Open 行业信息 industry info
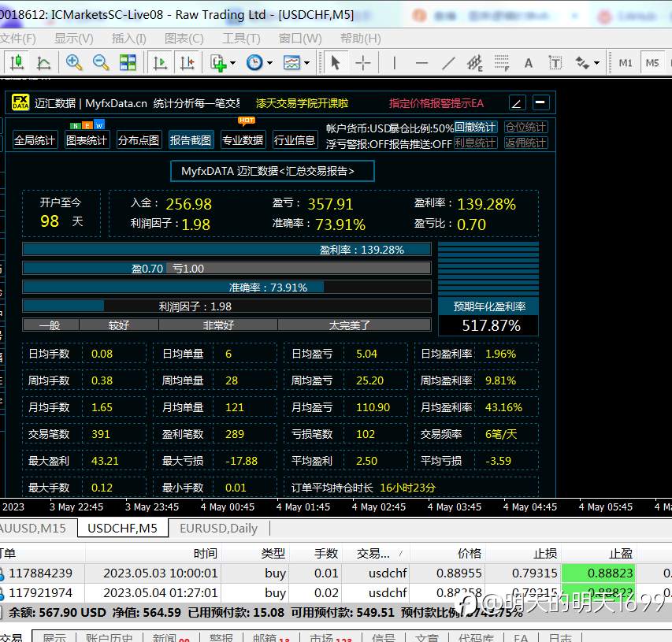 (x=295, y=140)
